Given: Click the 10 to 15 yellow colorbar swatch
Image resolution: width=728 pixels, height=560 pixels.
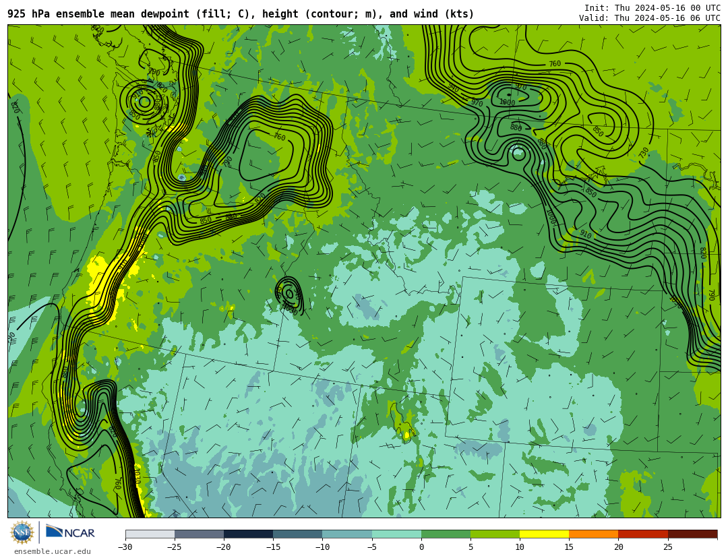Looking at the screenshot, I should [544, 534].
